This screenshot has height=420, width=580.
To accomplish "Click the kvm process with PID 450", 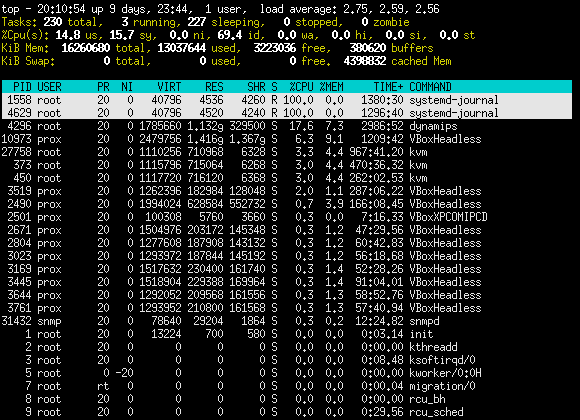I will pos(418,178).
